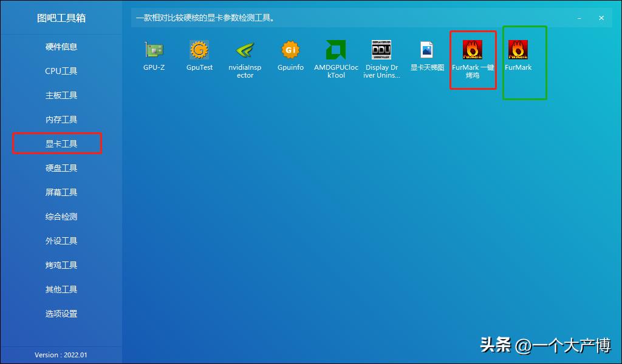Select the 烤鸡工具 category
The height and width of the screenshot is (364, 622).
click(61, 265)
